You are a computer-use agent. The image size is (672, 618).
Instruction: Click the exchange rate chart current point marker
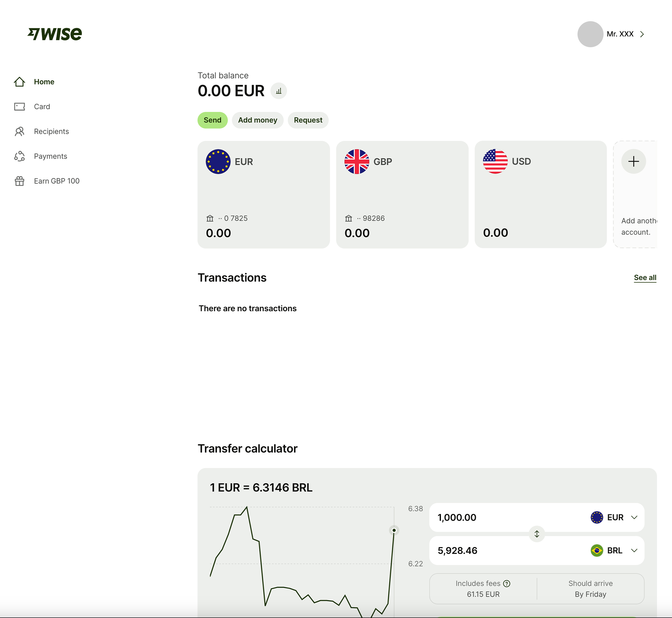(x=394, y=530)
